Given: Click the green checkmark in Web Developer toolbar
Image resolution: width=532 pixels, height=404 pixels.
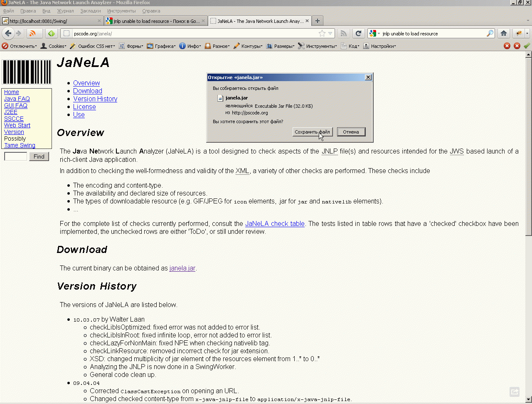Looking at the screenshot, I should coord(527,46).
